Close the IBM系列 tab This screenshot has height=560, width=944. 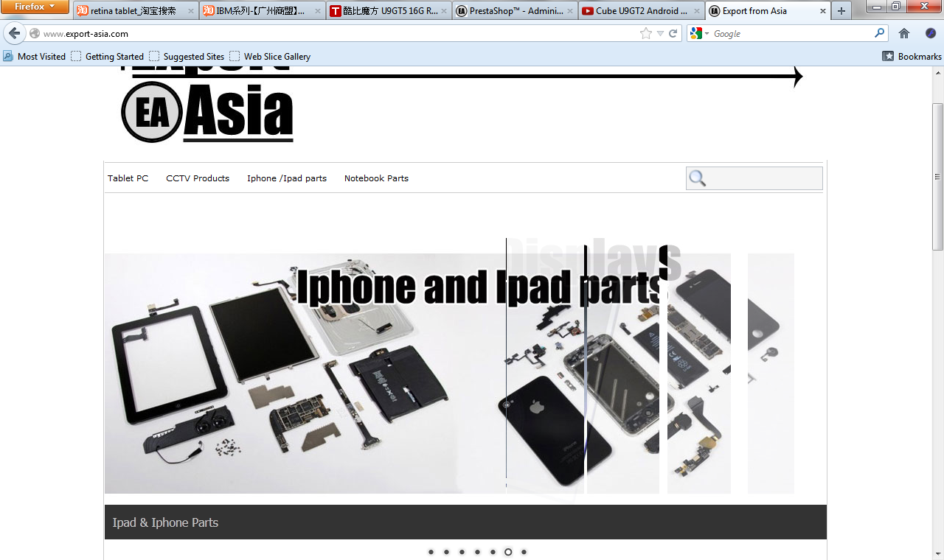click(317, 11)
